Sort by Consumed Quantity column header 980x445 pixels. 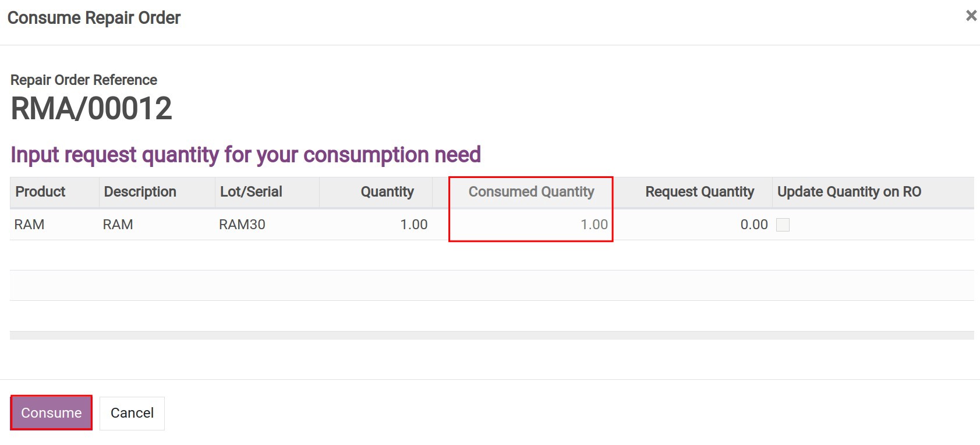pos(531,192)
